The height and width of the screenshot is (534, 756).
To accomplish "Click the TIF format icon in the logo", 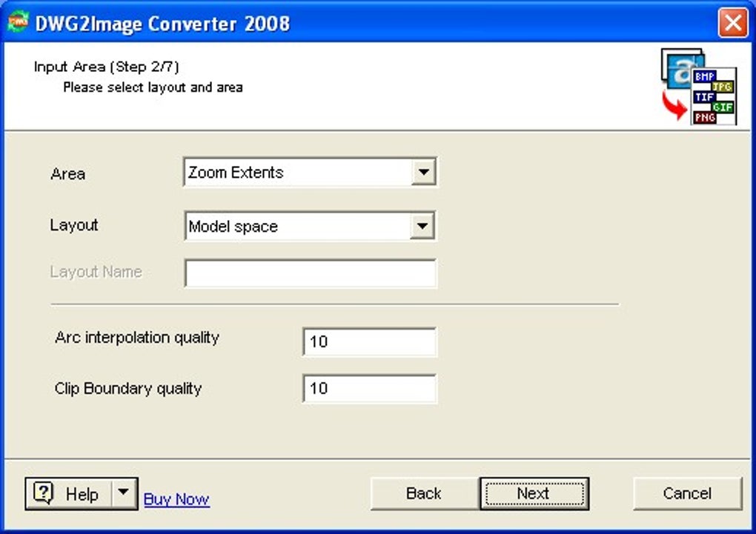I will [x=703, y=96].
